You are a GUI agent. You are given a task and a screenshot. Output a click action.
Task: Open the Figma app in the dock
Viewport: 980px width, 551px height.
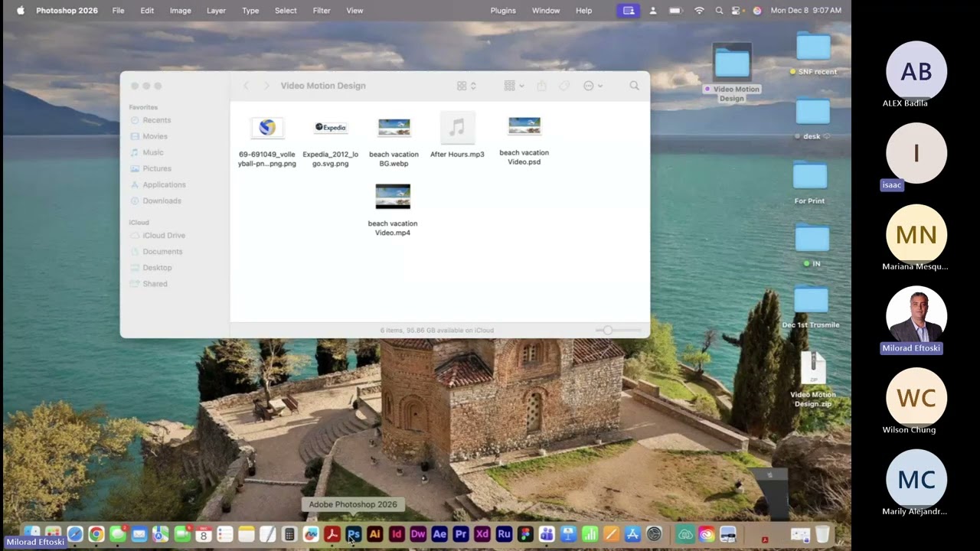coord(525,534)
